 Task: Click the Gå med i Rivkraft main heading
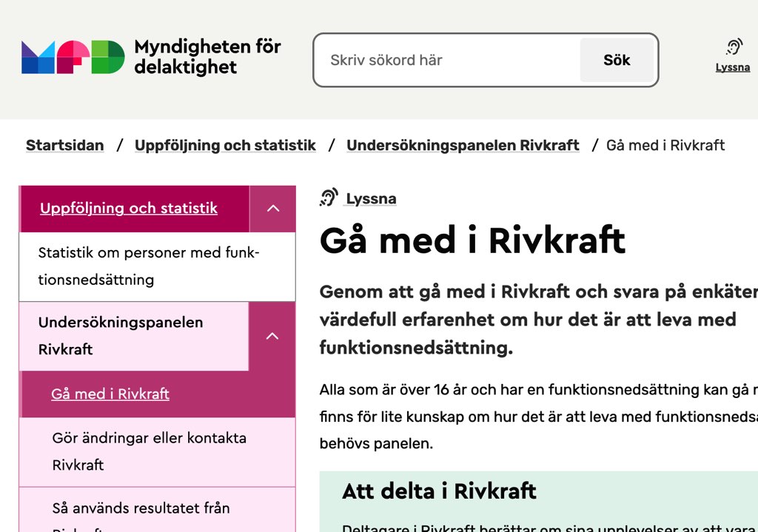pos(472,240)
